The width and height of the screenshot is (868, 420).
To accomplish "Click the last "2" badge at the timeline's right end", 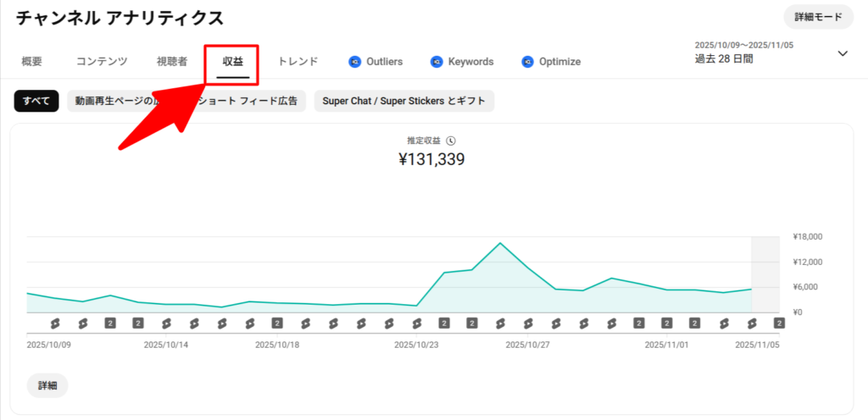I will (778, 323).
